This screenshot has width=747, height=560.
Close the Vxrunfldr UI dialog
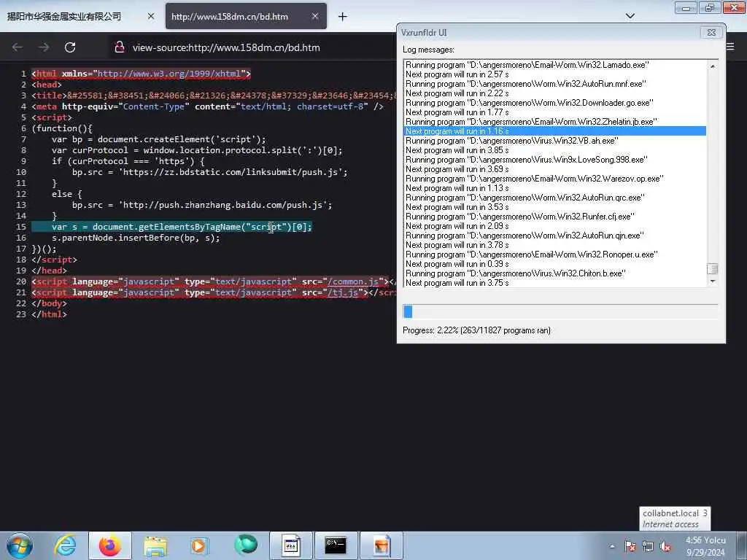[x=711, y=32]
